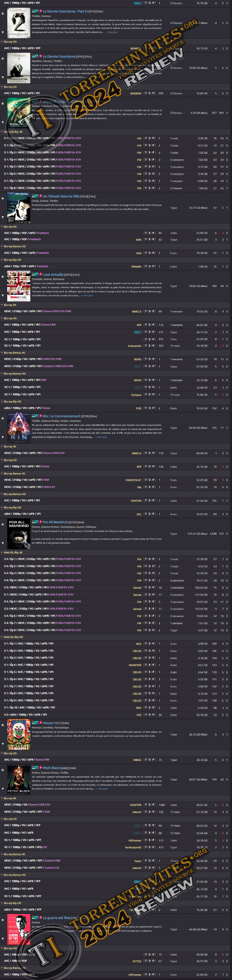
Task: Open the House movie poster thumbnail
Action: [19, 735]
